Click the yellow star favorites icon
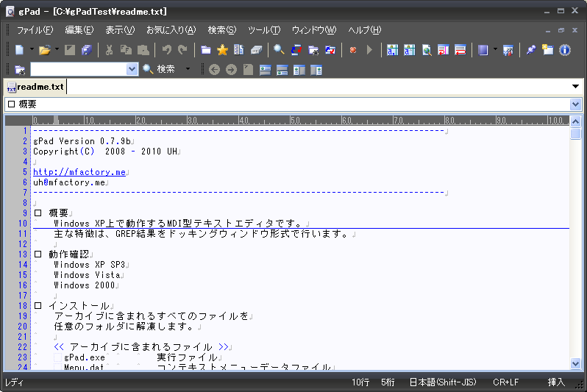 point(222,50)
